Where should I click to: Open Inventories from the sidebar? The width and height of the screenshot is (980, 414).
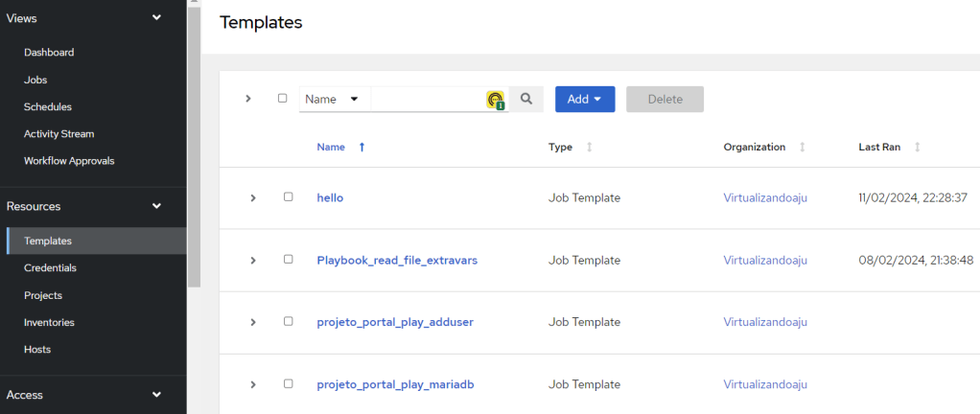(49, 323)
